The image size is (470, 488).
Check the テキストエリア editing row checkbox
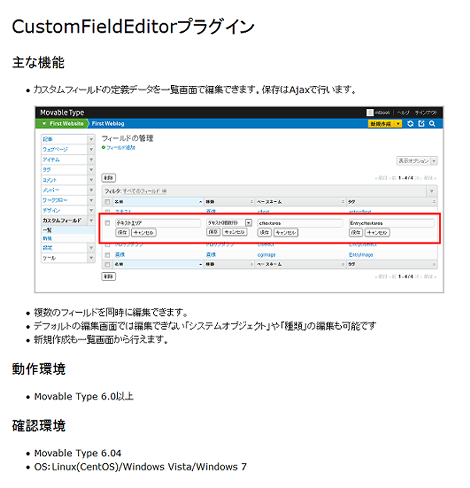(107, 223)
